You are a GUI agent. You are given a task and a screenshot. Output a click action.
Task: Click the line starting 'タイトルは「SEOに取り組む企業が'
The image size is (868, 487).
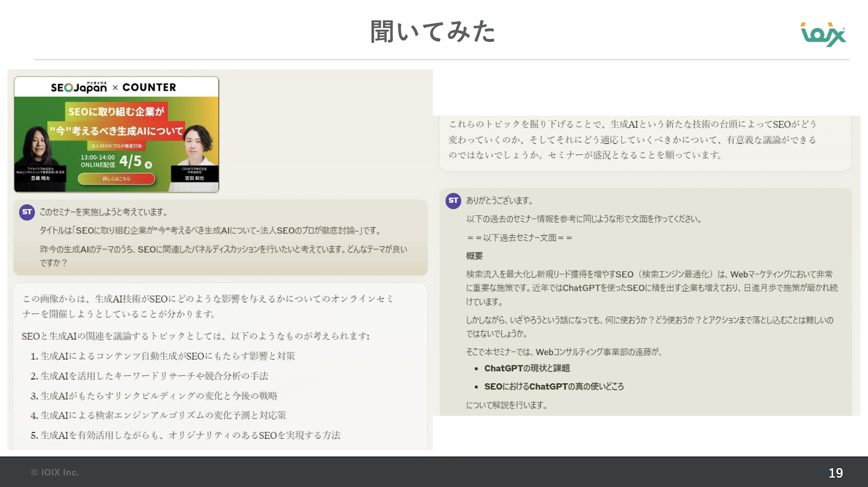coord(210,231)
